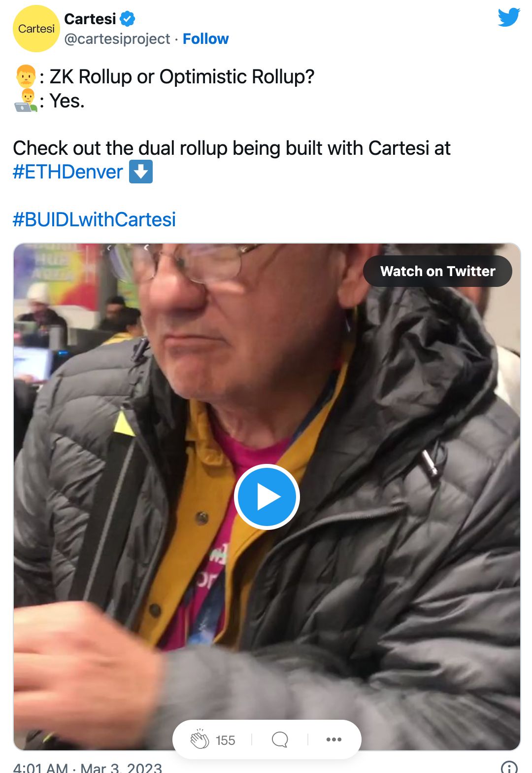This screenshot has width=532, height=773.
Task: Click the man-at-laptop emoji before Yes
Action: [x=26, y=101]
